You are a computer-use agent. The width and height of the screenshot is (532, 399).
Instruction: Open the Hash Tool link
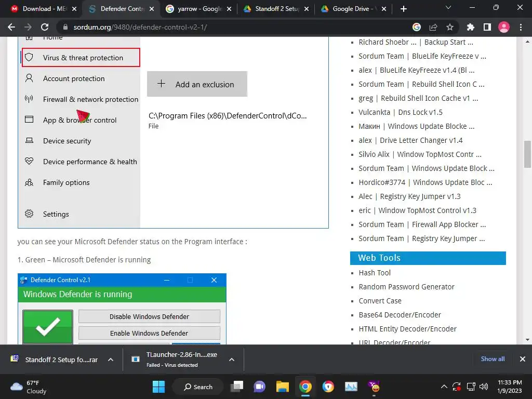pos(375,273)
